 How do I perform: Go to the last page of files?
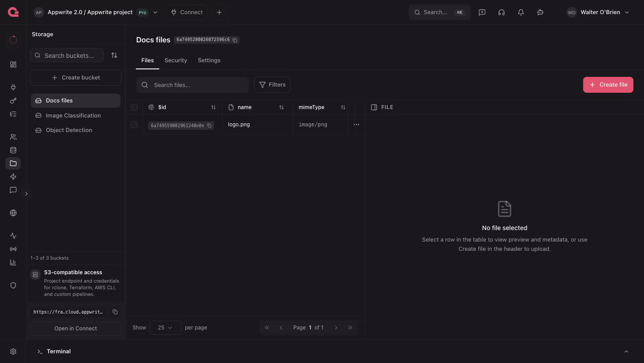pyautogui.click(x=350, y=328)
